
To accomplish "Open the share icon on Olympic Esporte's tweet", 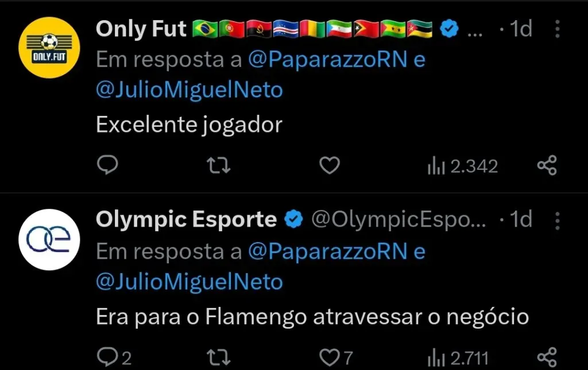I will click(x=547, y=356).
